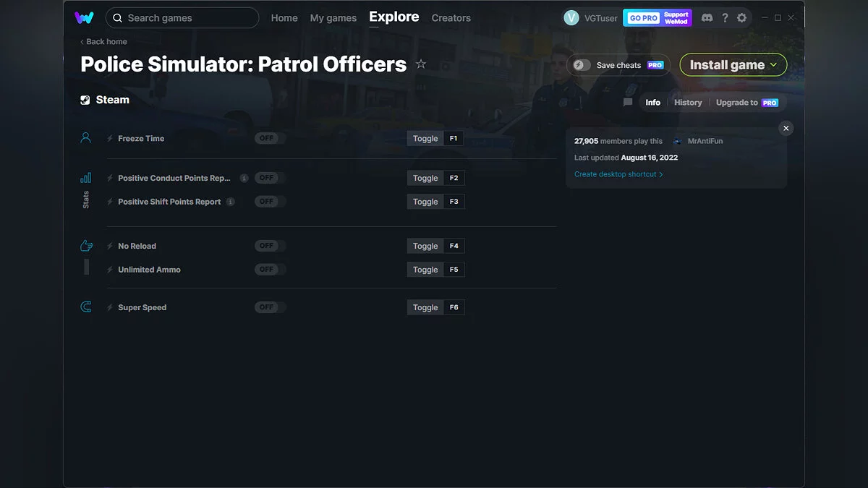Open the Explore menu item

(x=393, y=17)
